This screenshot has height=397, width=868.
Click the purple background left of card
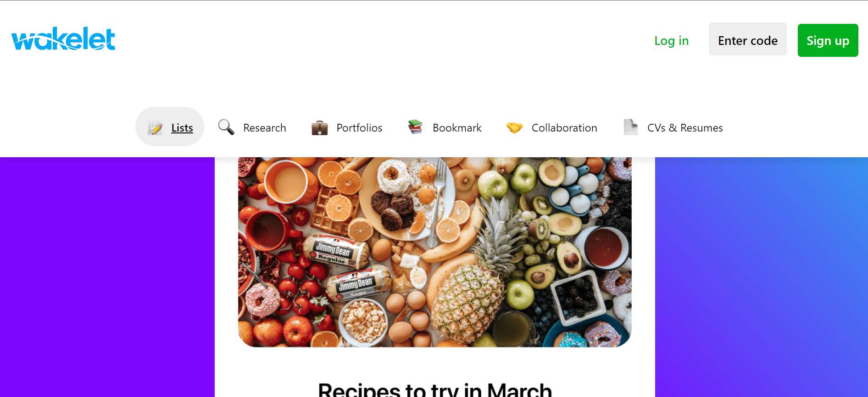tap(107, 277)
